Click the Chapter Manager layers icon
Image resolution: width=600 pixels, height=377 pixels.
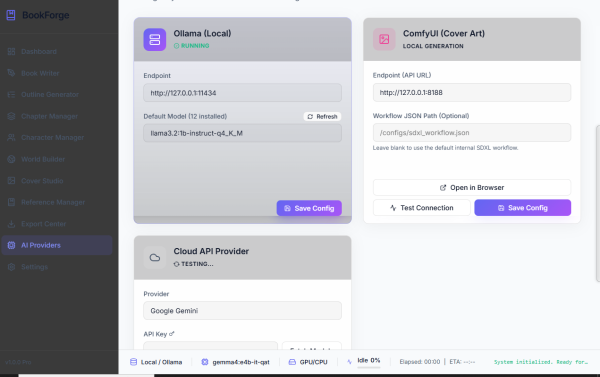11,116
